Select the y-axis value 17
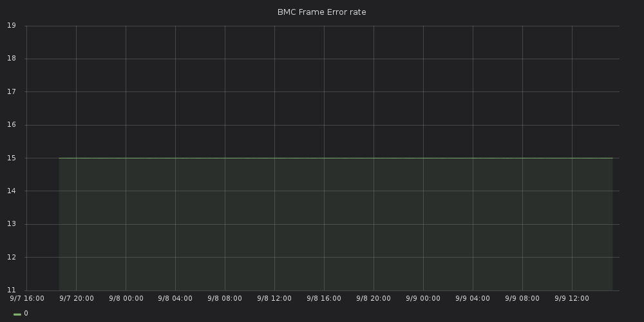Image resolution: width=644 pixels, height=322 pixels. (x=11, y=92)
